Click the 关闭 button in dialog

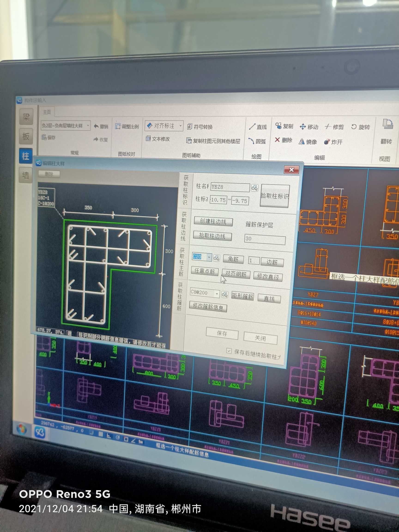pos(260,338)
